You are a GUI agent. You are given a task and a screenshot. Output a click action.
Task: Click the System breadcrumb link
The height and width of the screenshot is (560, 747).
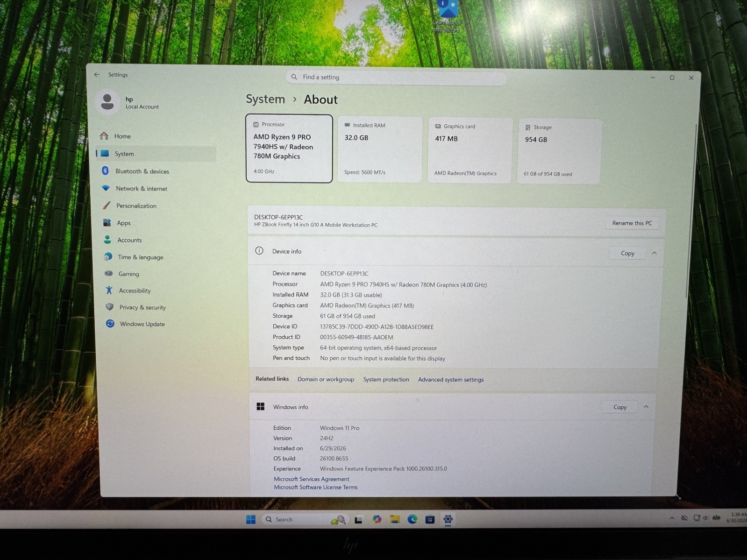pos(265,99)
